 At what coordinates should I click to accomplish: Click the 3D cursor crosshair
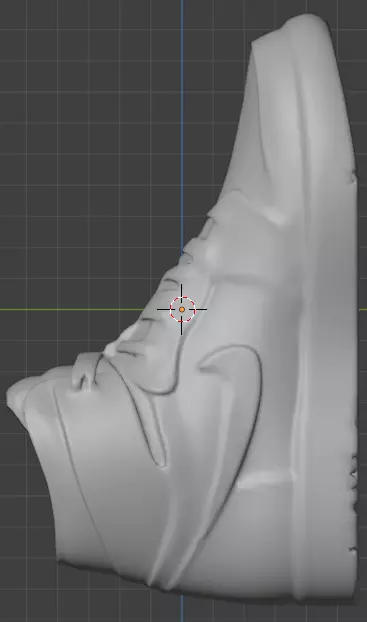click(182, 309)
